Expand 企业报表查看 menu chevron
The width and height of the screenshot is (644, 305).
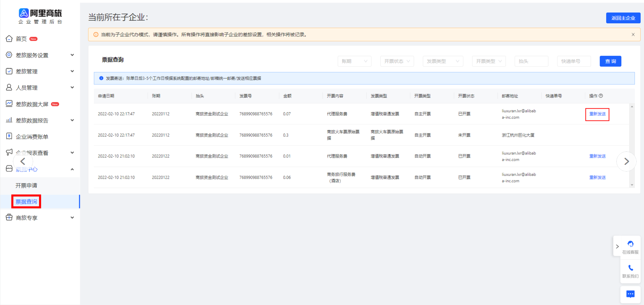click(72, 153)
